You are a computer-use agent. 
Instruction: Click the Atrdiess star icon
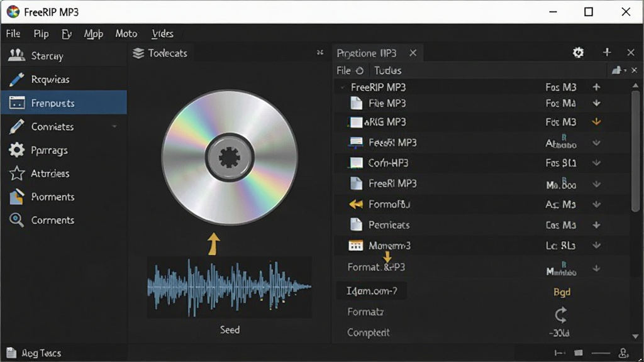[x=16, y=173]
